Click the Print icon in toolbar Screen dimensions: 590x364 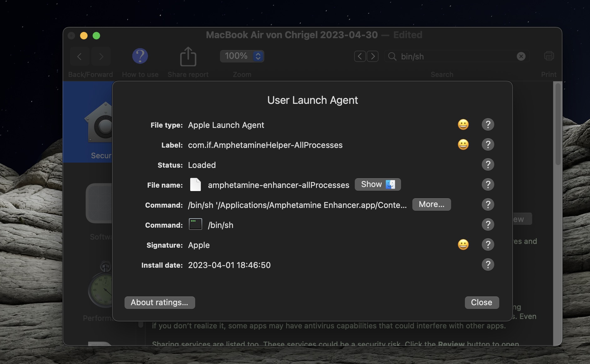pos(549,56)
